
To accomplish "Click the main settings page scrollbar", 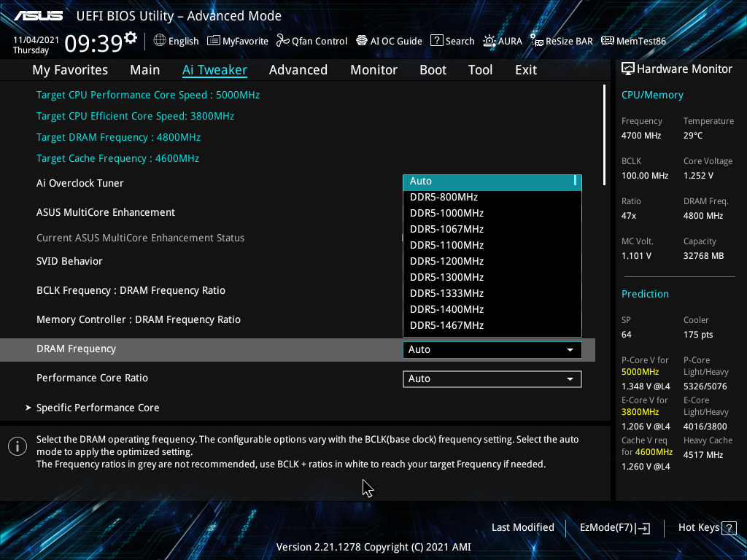I will (604, 135).
